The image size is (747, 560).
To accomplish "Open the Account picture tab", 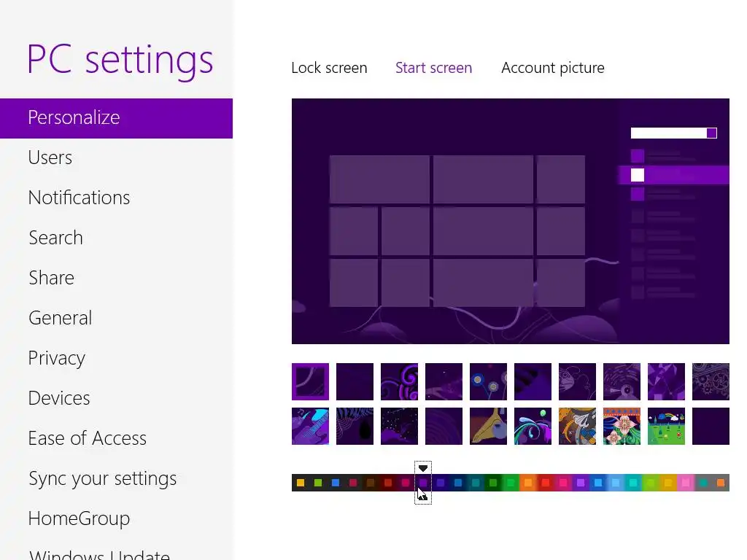I will (553, 68).
